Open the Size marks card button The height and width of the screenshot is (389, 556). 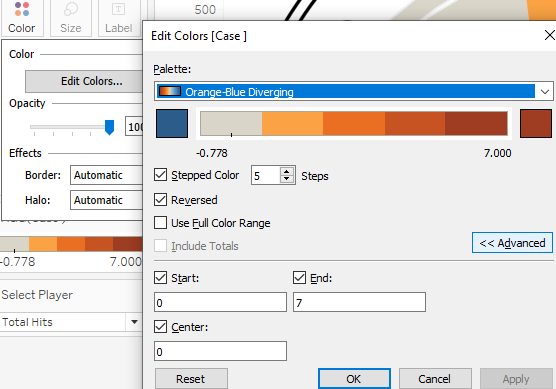pos(71,17)
